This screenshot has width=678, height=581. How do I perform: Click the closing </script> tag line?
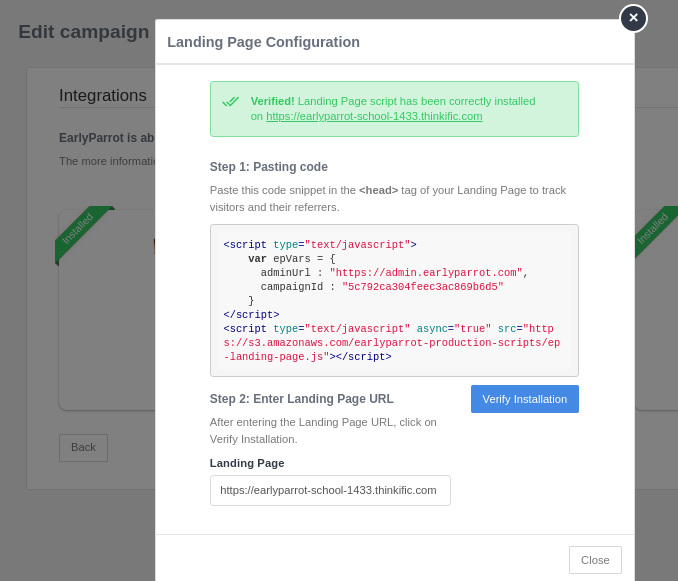(x=251, y=315)
